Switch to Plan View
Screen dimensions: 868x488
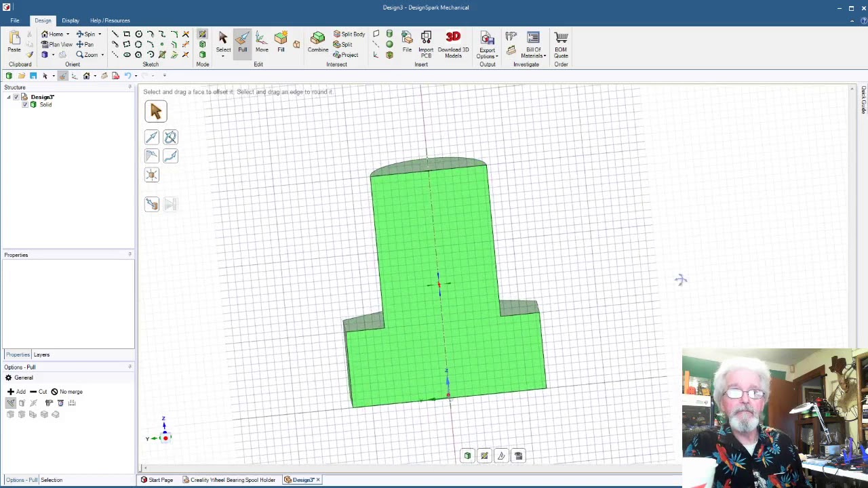[56, 45]
